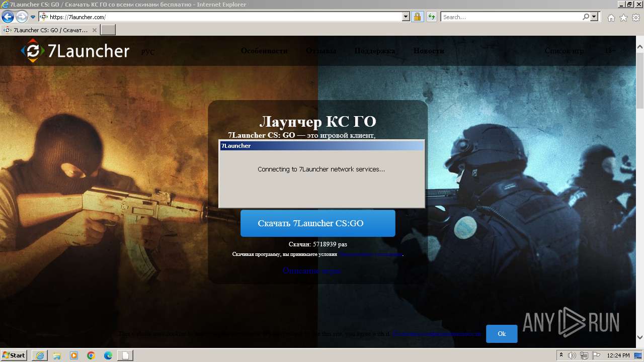Open the recent pages dropdown arrow

pos(33,17)
